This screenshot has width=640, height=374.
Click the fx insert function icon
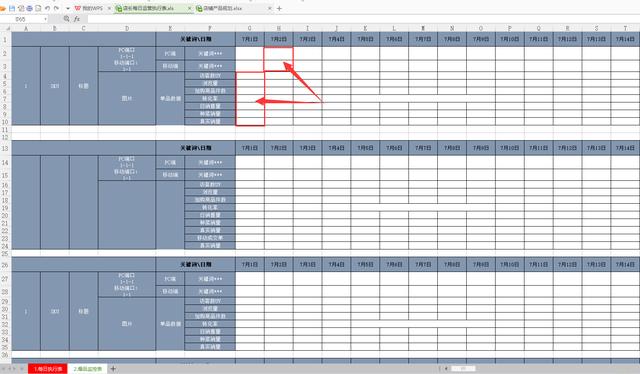click(77, 19)
